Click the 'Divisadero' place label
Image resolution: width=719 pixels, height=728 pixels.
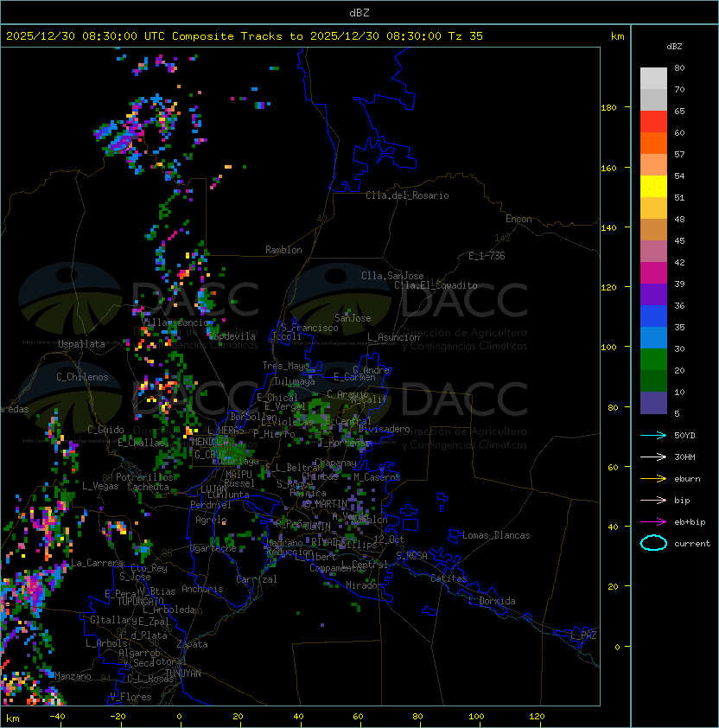pos(384,429)
